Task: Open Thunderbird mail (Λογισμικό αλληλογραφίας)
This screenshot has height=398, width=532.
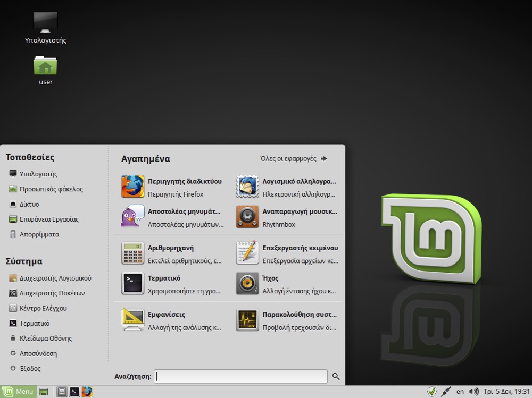Action: [287, 187]
